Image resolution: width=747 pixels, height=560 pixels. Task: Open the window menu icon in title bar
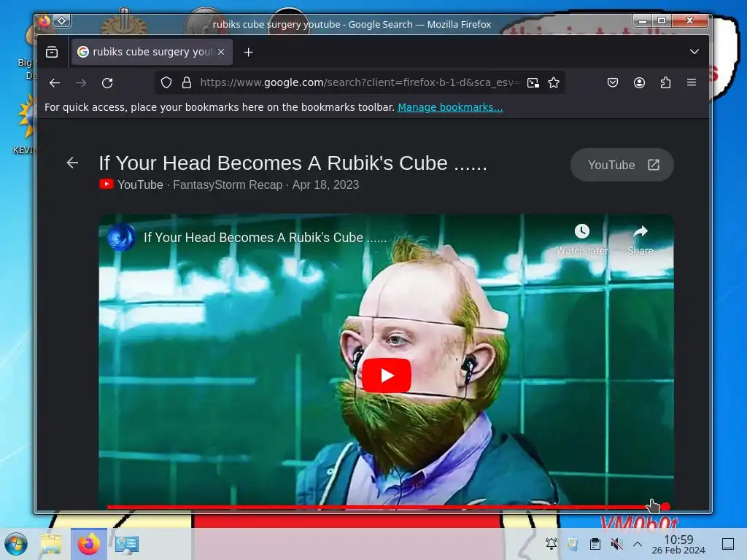click(44, 21)
